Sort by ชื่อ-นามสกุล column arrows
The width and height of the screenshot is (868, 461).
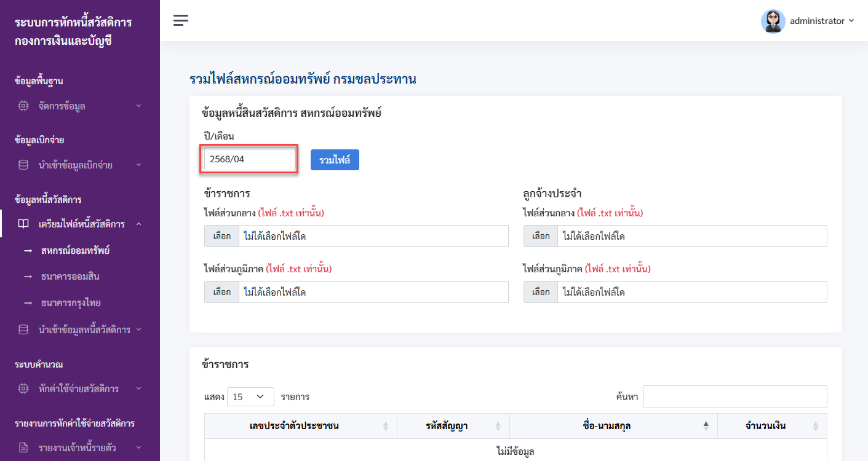706,426
